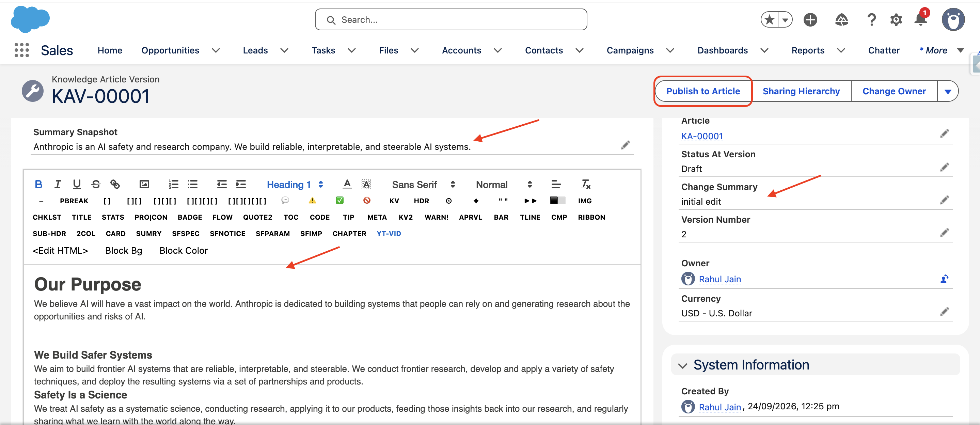The height and width of the screenshot is (425, 980).
Task: Open the Heading 1 style dropdown
Action: pos(295,185)
